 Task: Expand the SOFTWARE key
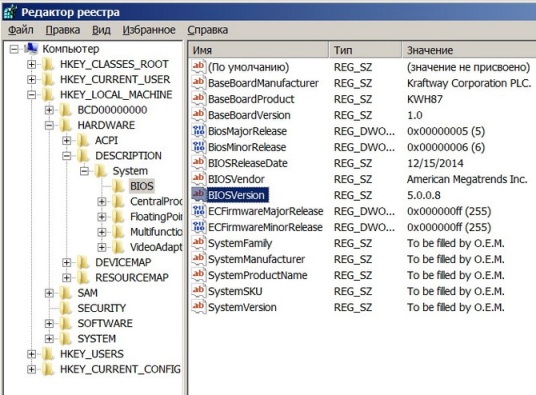coord(49,323)
